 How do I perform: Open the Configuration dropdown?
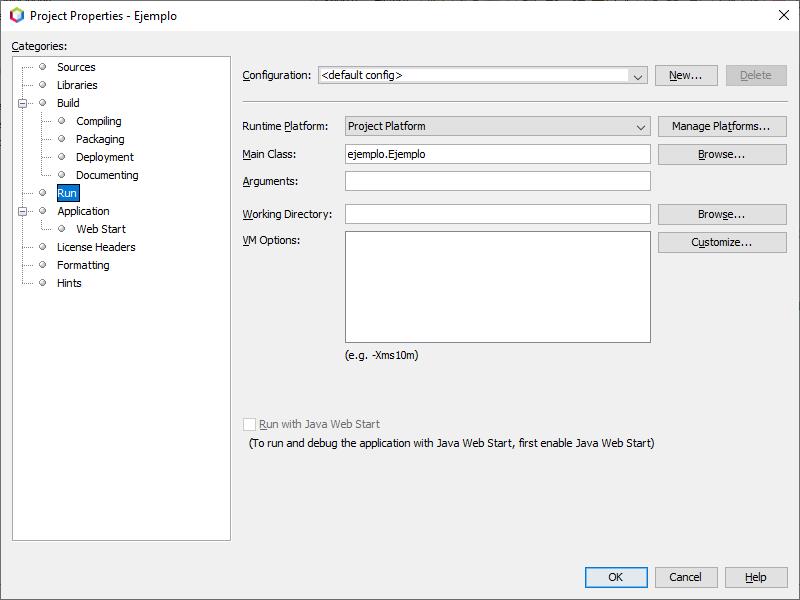pos(483,75)
